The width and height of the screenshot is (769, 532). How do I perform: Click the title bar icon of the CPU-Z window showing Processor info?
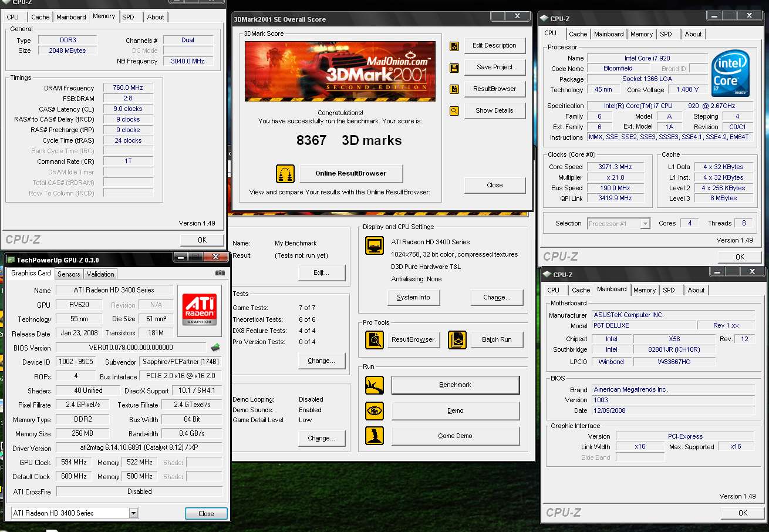click(545, 19)
